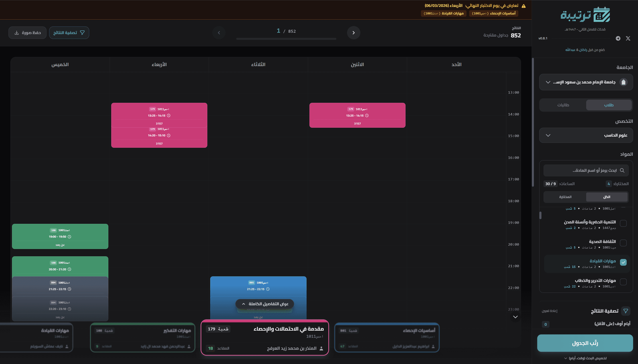638x364 pixels.
Task: Click conflict chip أساسيات الإحصاء in banner
Action: (x=494, y=13)
